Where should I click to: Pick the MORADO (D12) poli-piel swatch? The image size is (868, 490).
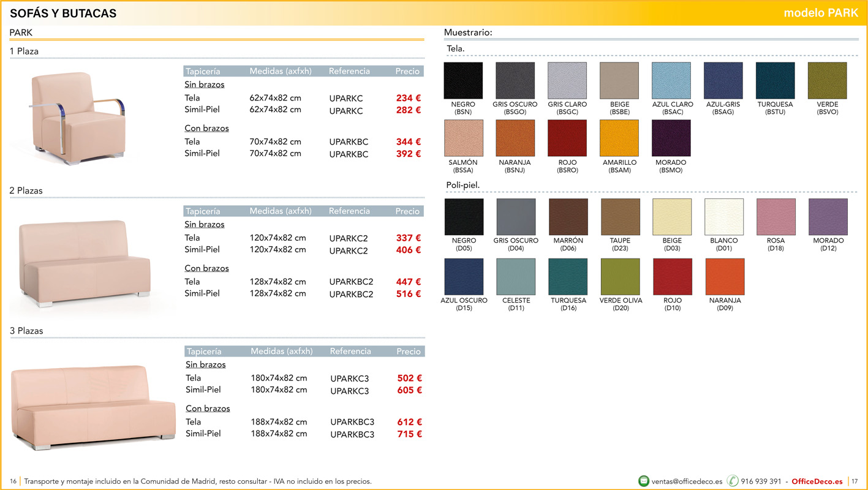pyautogui.click(x=828, y=217)
